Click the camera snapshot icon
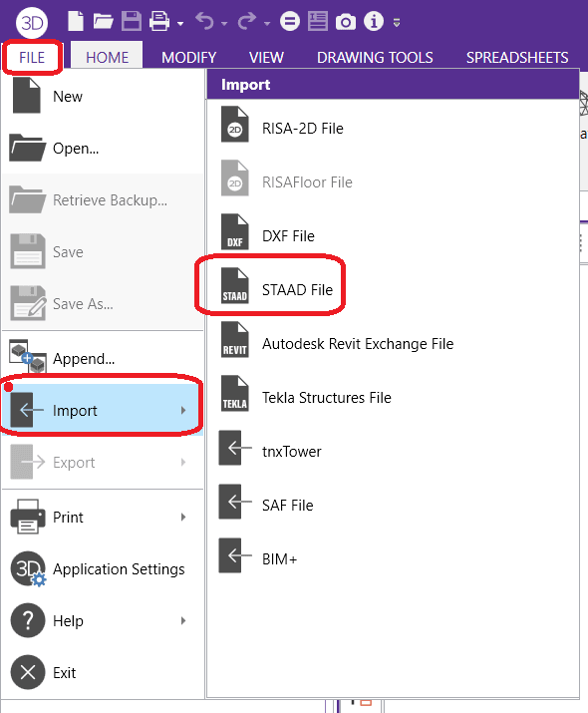Viewport: 588px width, 713px height. coord(346,22)
